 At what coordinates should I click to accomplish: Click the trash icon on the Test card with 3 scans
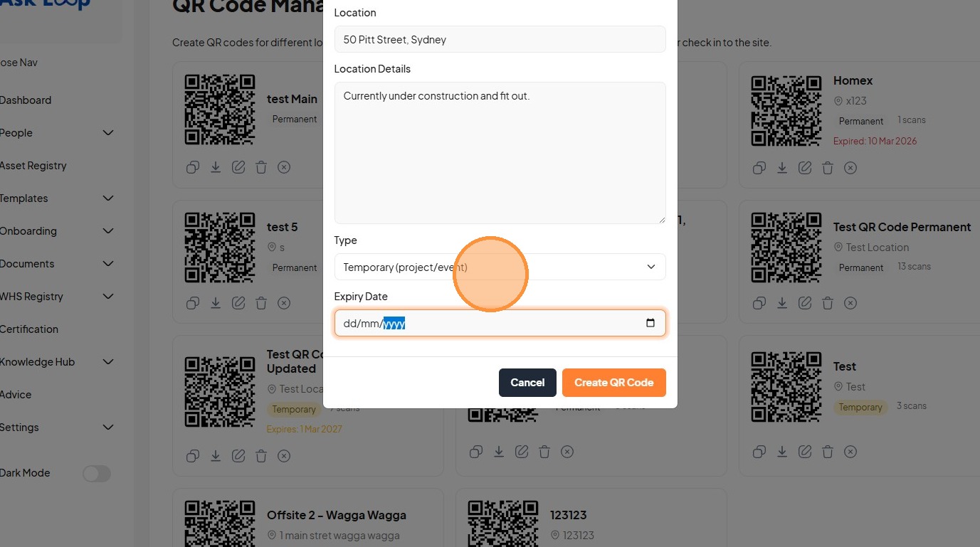(828, 452)
